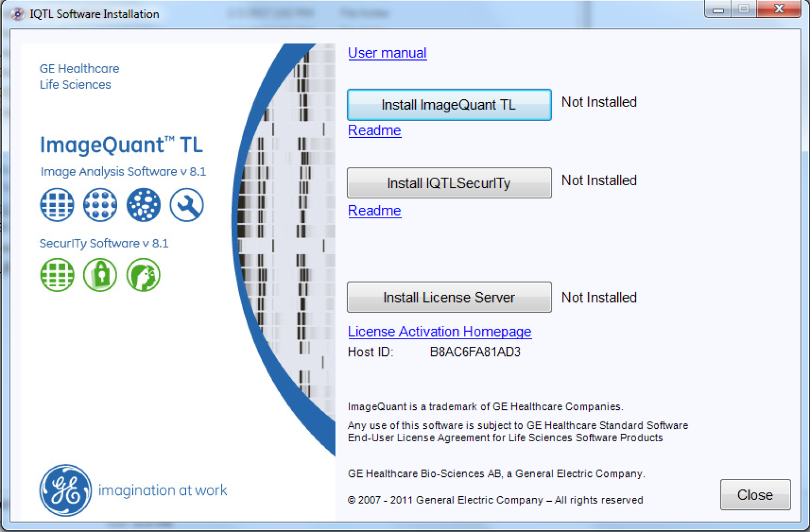This screenshot has width=810, height=532.
Task: Open License Activation Homepage link
Action: point(440,332)
